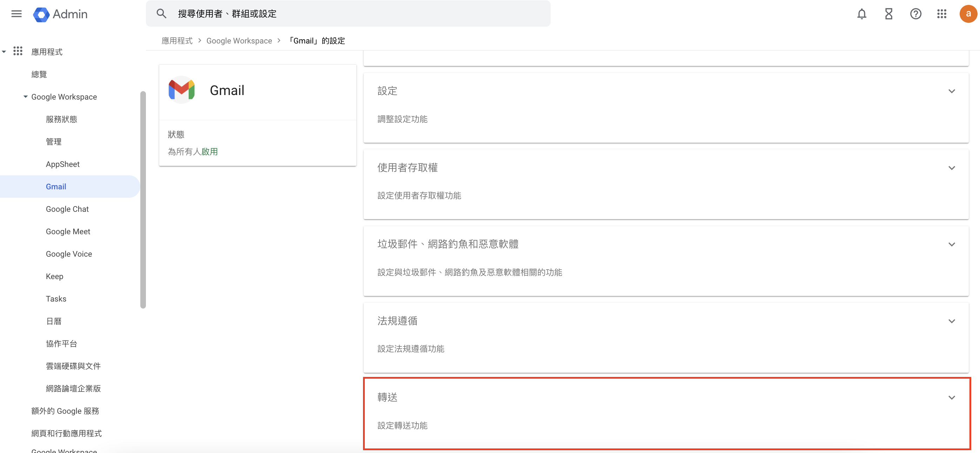
Task: Click the 設定使用者存取權功能 description
Action: (x=419, y=196)
